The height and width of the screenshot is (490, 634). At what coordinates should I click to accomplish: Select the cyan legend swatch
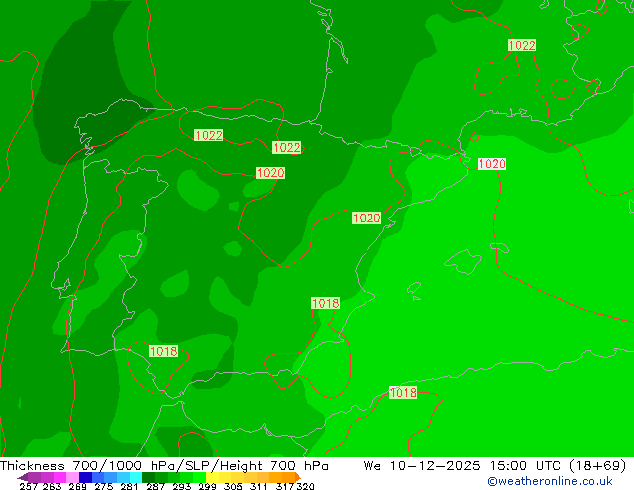point(136,477)
